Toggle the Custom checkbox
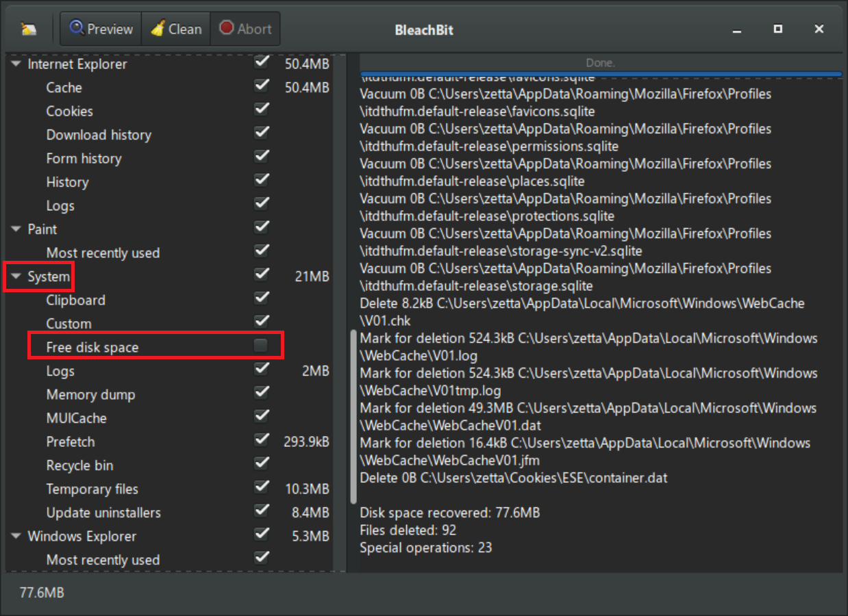848x616 pixels. pyautogui.click(x=261, y=322)
